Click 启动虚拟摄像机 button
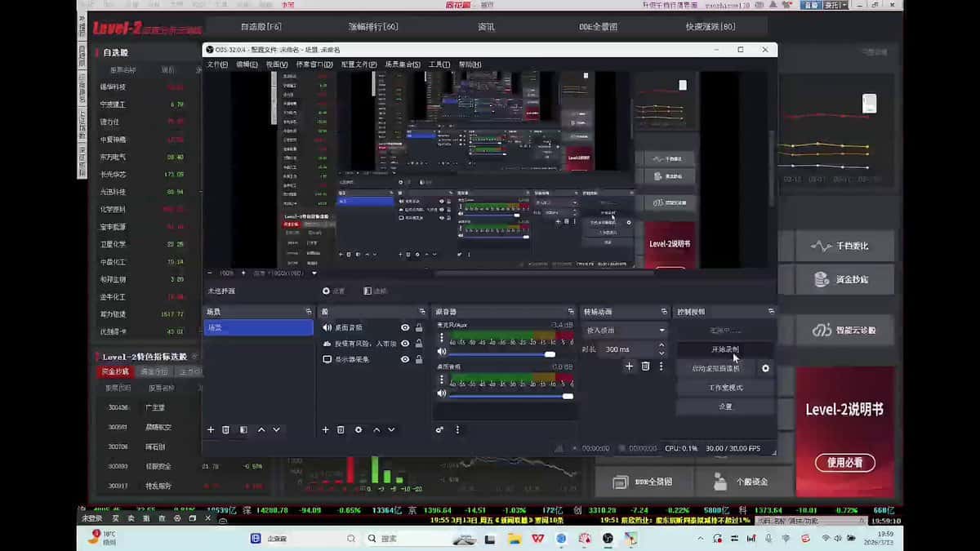 tap(715, 369)
